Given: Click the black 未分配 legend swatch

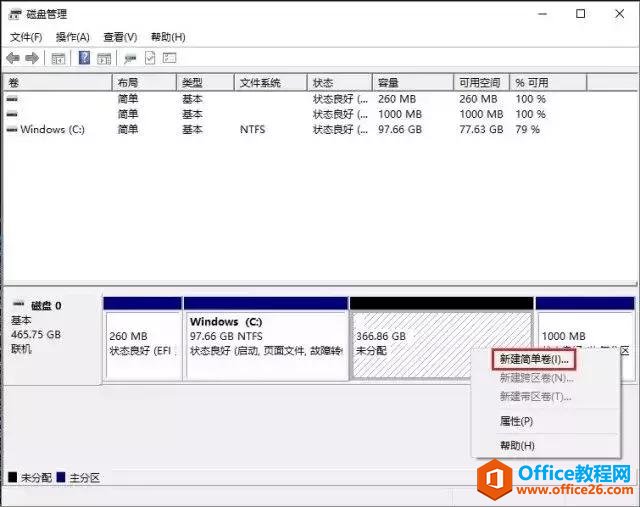Looking at the screenshot, I should pos(13,477).
